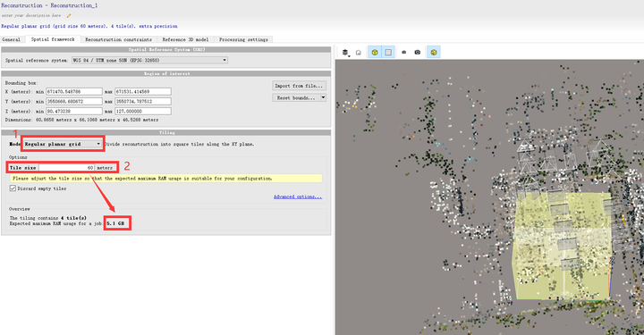This screenshot has width=644, height=335.
Task: Open the Spatial reference system dropdown
Action: (149, 60)
